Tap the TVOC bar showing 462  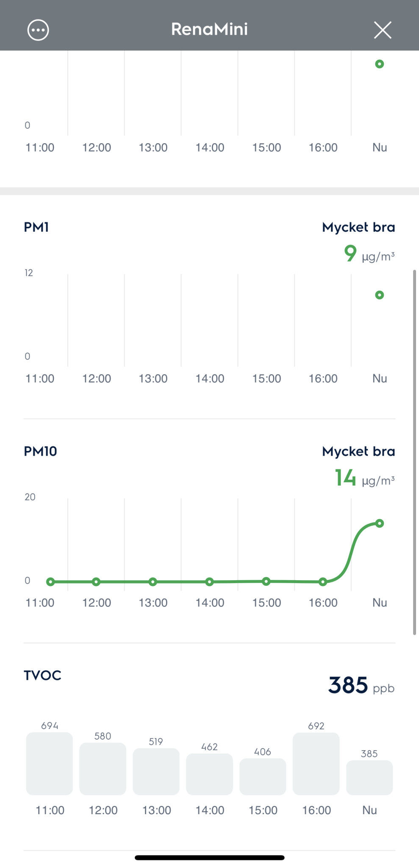click(209, 774)
